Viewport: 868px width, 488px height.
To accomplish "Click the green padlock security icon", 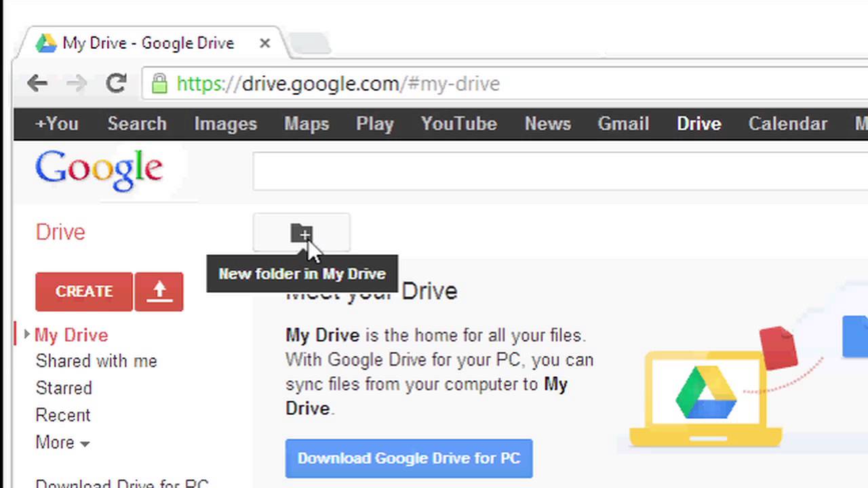I will 159,83.
